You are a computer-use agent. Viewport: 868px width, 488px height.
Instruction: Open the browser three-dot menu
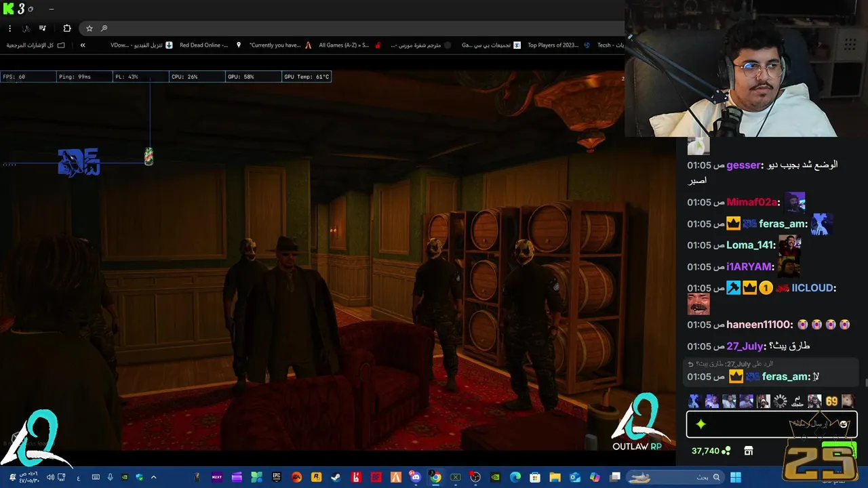coord(9,28)
